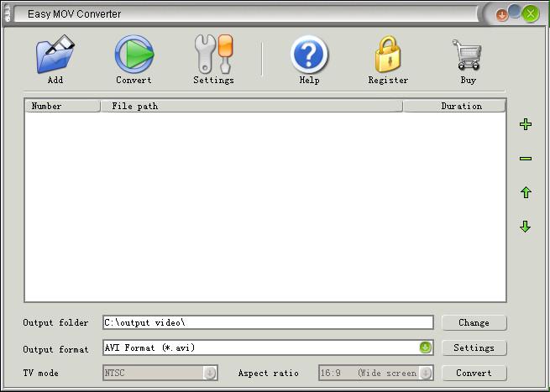Open the TV mode NTSC dropdown
The width and height of the screenshot is (550, 392).
coord(210,373)
